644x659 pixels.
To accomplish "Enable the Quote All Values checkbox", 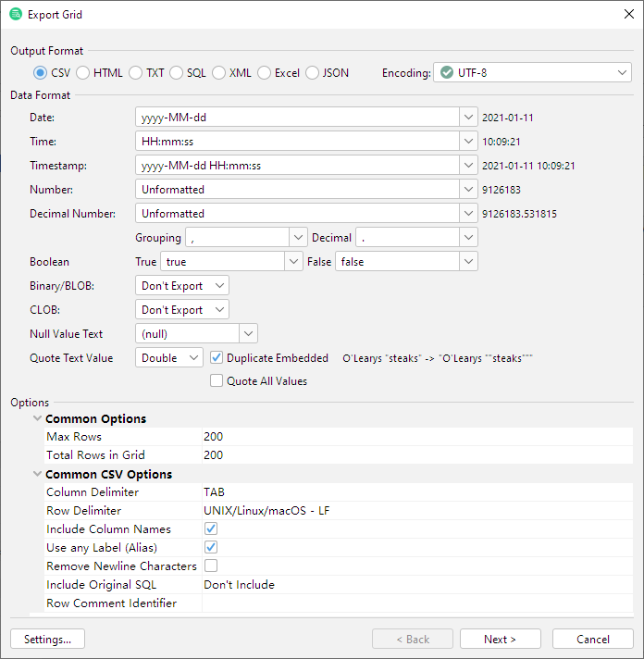I will tap(217, 380).
